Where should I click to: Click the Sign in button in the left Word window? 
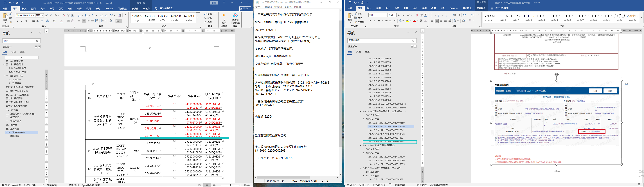coord(214,3)
